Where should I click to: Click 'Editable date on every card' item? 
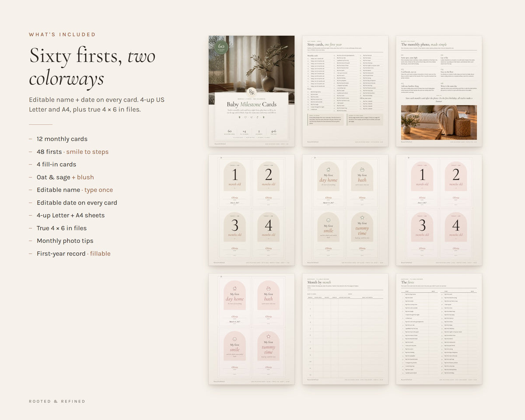tap(77, 203)
